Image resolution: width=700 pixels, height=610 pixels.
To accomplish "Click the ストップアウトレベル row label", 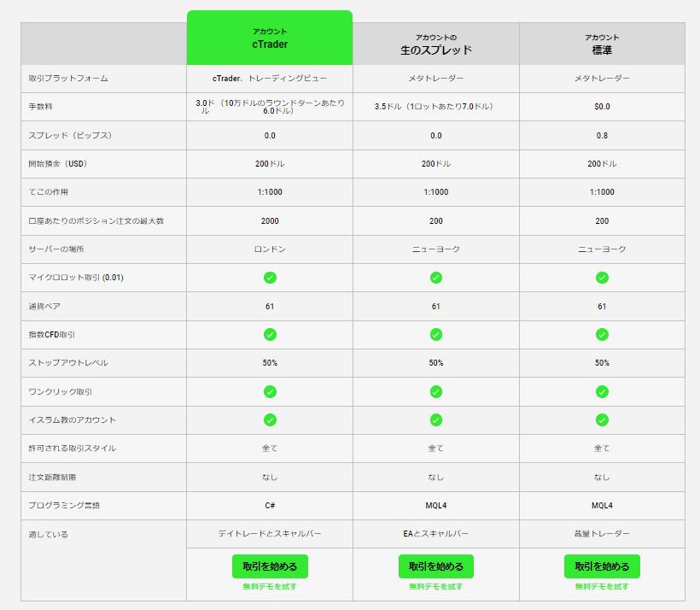I will click(68, 362).
